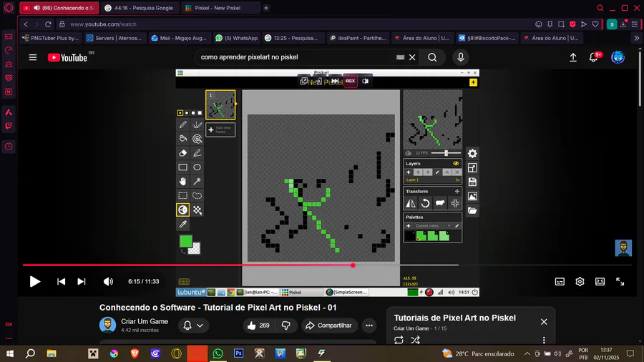Open the PNGTuber Plus bookmark
Viewport: 644px width, 362px height.
pyautogui.click(x=51, y=38)
